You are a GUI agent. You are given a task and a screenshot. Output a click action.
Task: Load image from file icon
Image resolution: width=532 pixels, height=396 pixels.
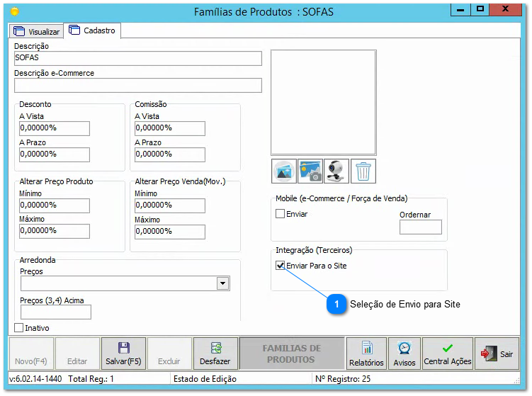point(284,171)
